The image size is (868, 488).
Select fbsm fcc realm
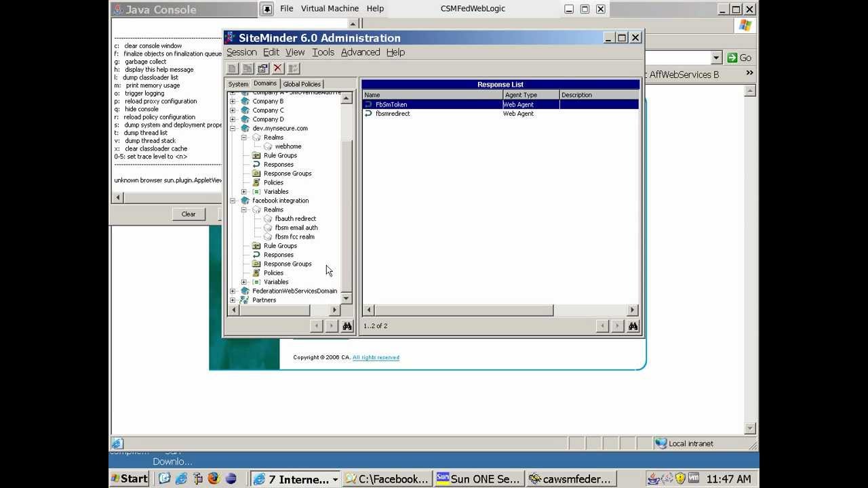(x=295, y=237)
